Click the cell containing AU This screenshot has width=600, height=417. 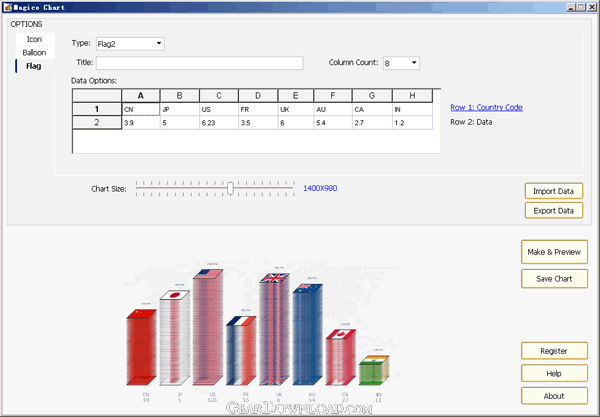(333, 109)
